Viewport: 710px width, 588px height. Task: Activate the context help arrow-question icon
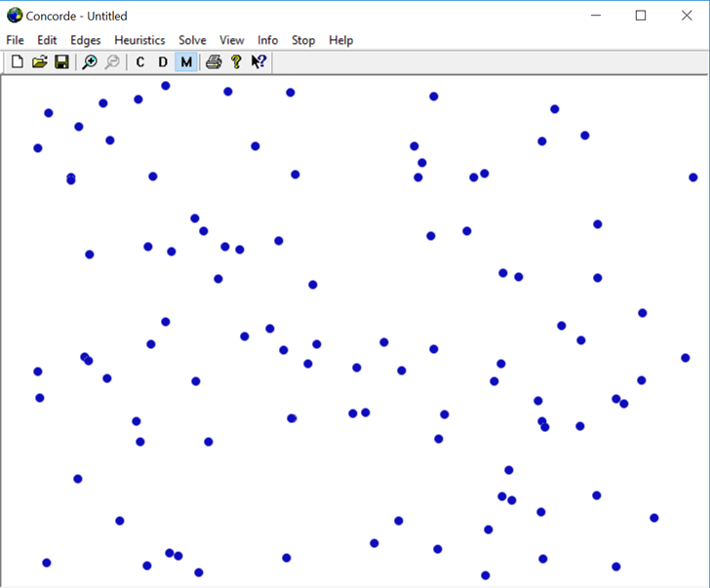(x=258, y=61)
